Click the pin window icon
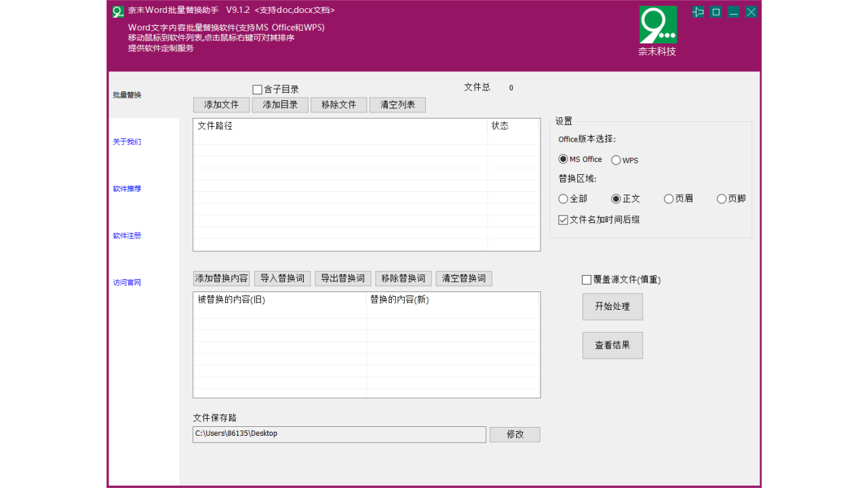 [x=698, y=12]
